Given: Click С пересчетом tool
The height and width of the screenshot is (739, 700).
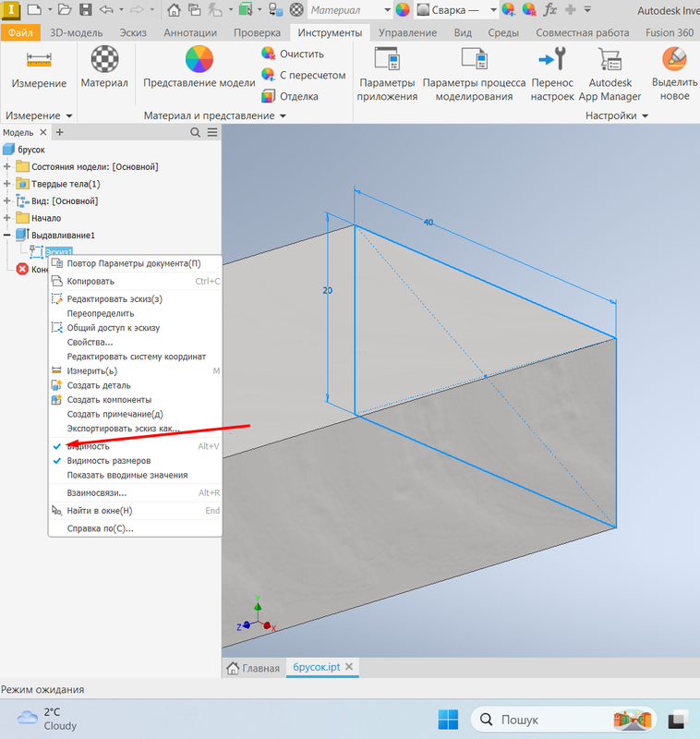Looking at the screenshot, I should tap(304, 75).
